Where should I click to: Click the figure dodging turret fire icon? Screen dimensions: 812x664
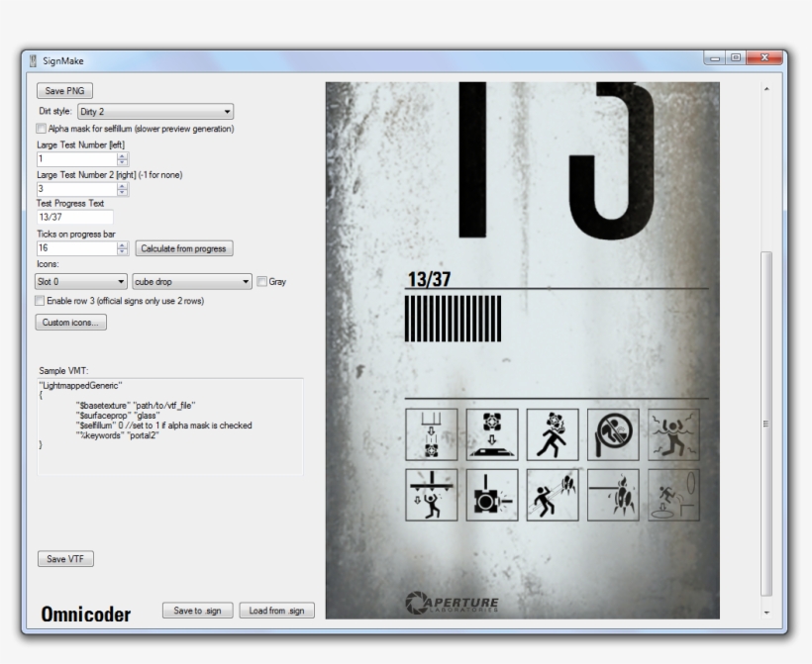point(553,495)
